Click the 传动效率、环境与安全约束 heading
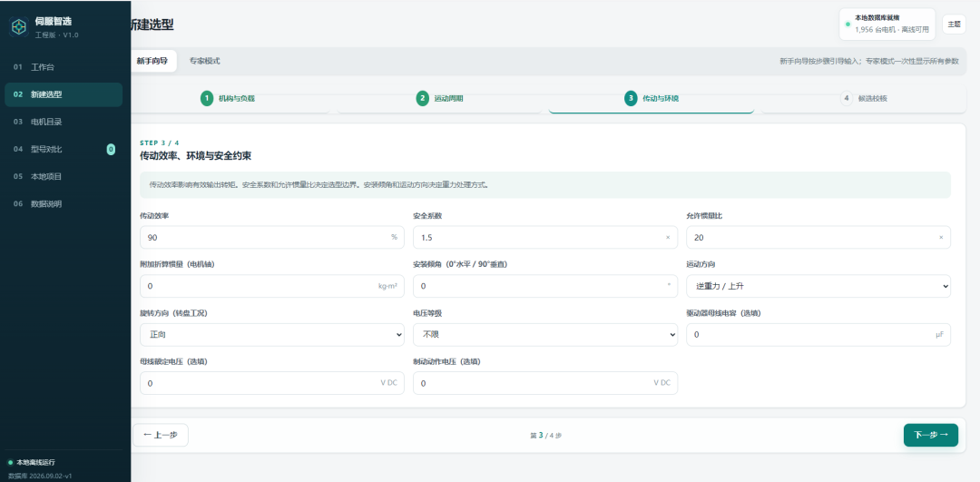980x482 pixels. (196, 155)
